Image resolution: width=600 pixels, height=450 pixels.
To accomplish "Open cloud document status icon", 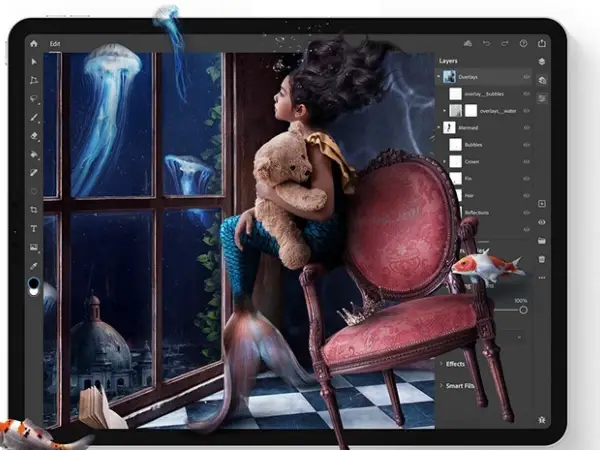I will [x=468, y=43].
